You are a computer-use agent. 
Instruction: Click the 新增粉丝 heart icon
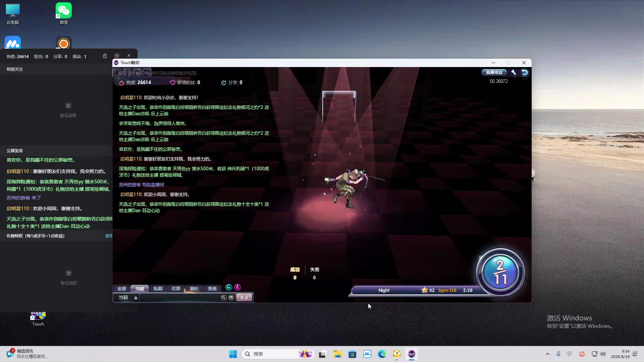pos(173,82)
